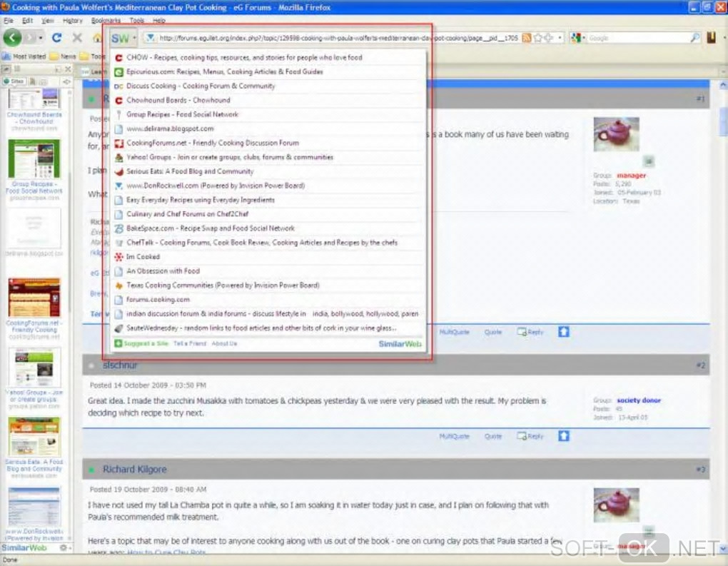The width and height of the screenshot is (728, 566).
Task: Click the Google search input field
Action: [638, 38]
